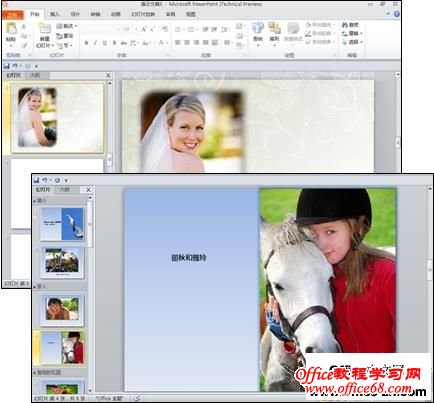434x403 pixels.
Task: Click the Decrease List Level icon
Action: pos(206,29)
